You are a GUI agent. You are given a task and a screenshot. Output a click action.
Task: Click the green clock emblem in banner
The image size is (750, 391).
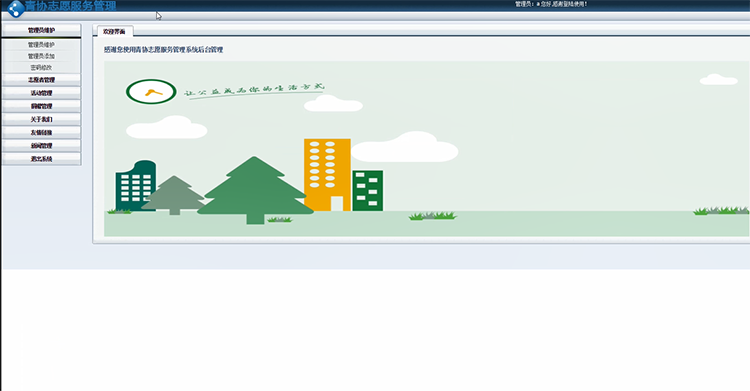pyautogui.click(x=151, y=91)
